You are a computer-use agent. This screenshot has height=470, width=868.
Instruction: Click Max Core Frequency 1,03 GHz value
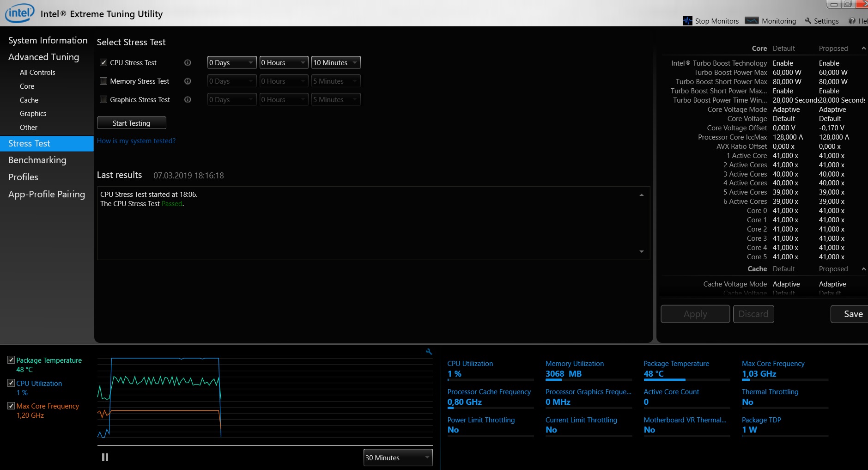tap(759, 374)
